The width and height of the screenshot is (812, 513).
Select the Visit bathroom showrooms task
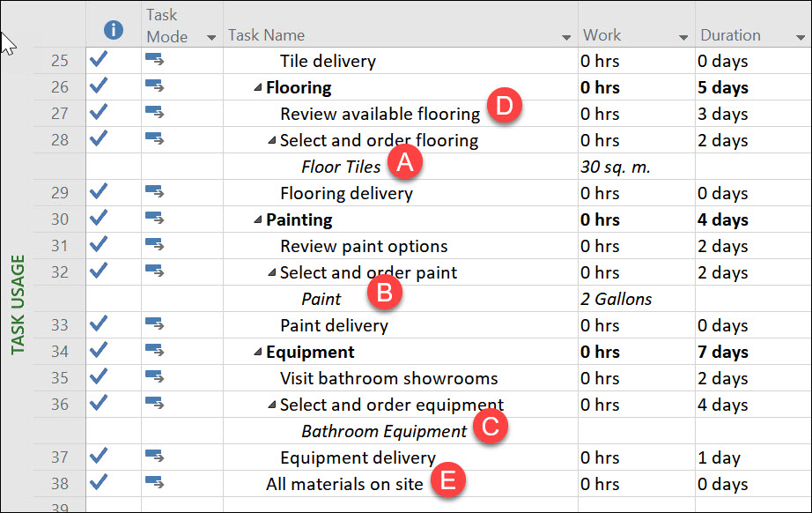click(389, 378)
